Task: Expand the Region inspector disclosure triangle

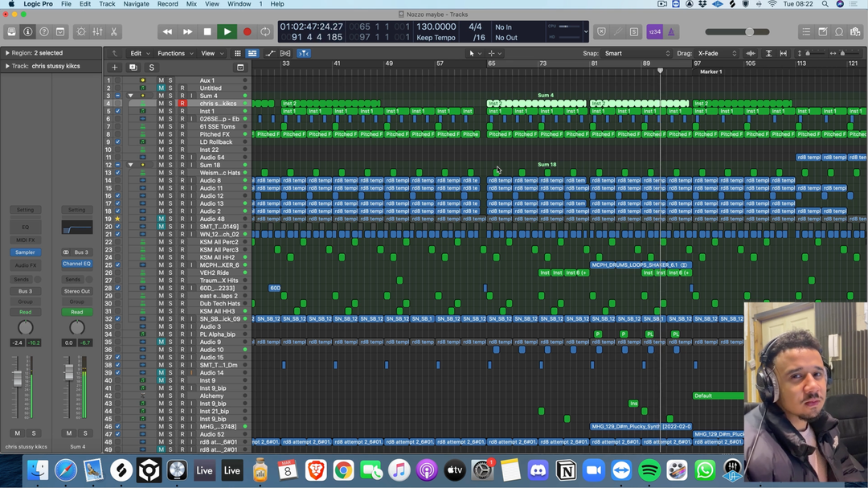Action: (x=7, y=53)
